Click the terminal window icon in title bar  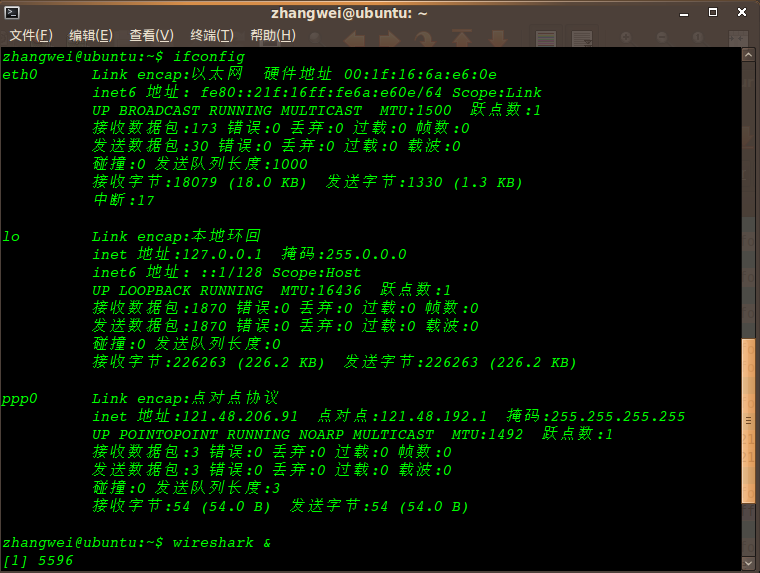click(x=12, y=13)
